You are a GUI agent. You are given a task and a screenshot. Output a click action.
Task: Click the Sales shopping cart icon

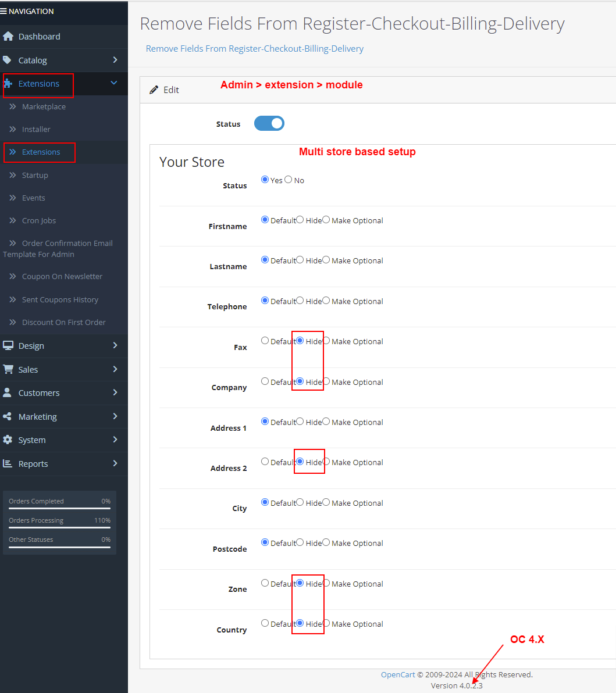point(8,370)
